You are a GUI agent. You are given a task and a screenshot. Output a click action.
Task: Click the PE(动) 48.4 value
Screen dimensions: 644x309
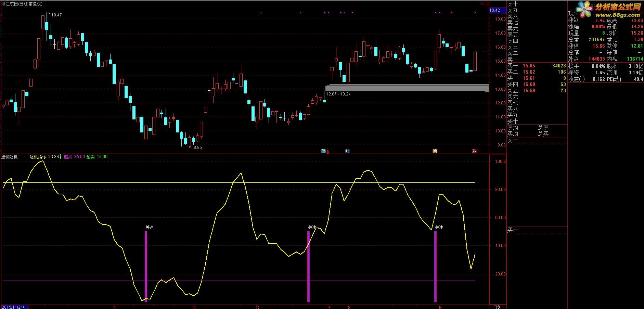click(639, 79)
